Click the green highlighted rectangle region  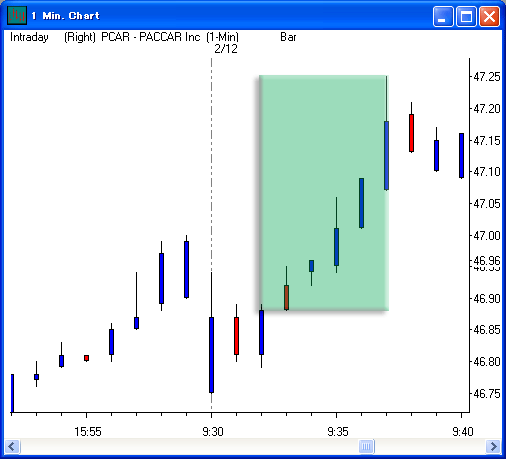pyautogui.click(x=324, y=193)
